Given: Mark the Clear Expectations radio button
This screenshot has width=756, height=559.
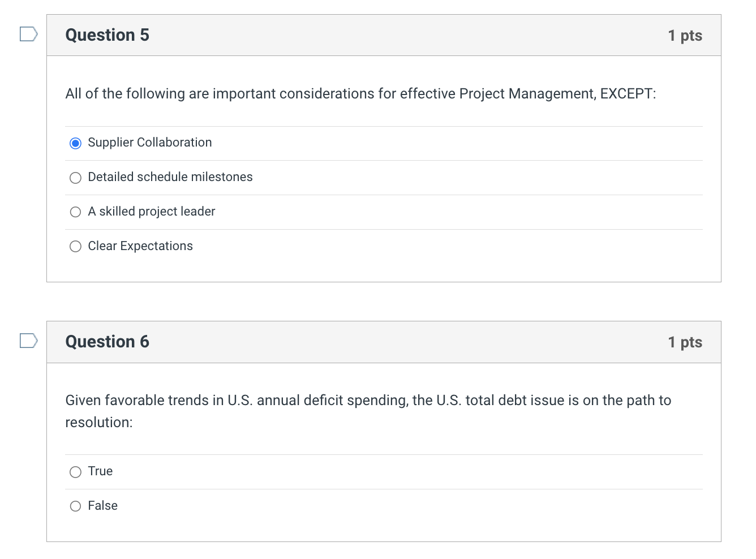Looking at the screenshot, I should point(75,247).
